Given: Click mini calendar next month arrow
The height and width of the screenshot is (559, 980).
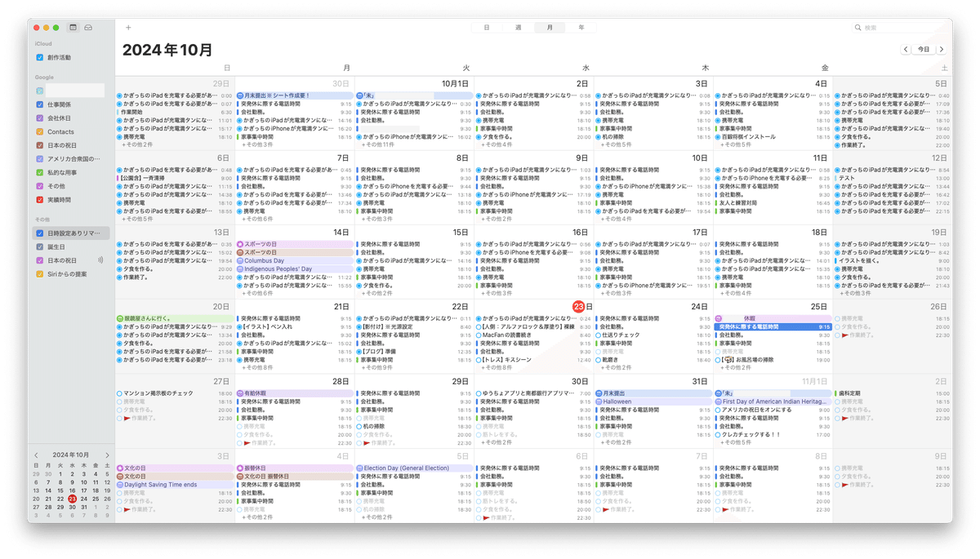Looking at the screenshot, I should coord(107,455).
